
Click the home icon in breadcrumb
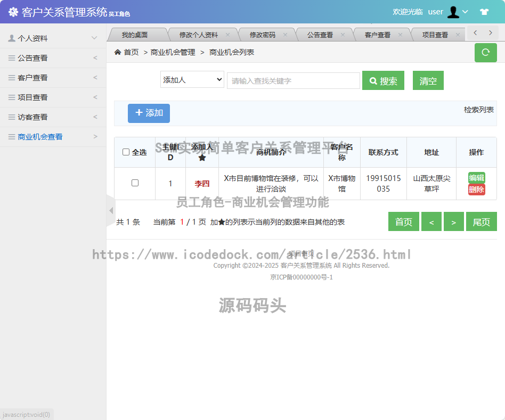(x=118, y=52)
